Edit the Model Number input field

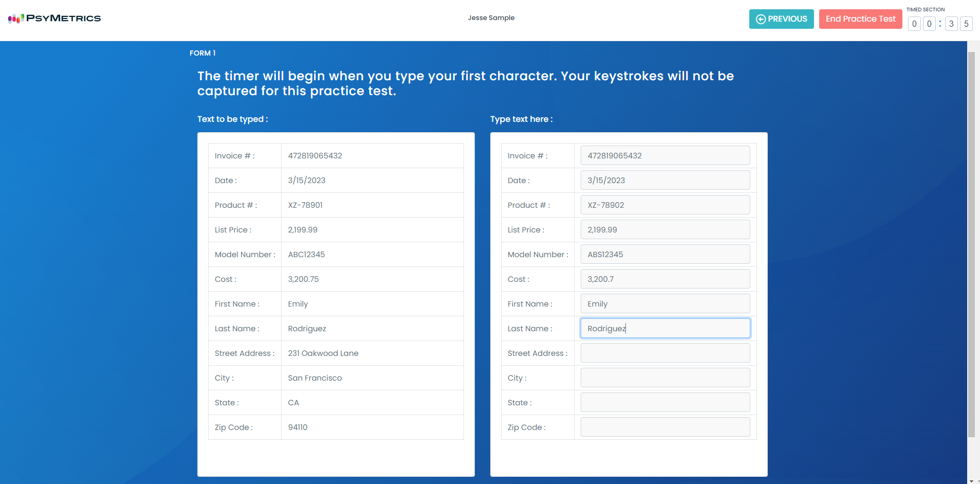[x=665, y=255]
